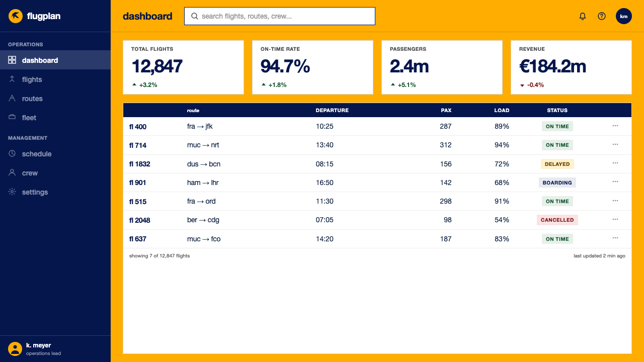Click ON TIME badge for fl 400
644x362 pixels.
(557, 126)
